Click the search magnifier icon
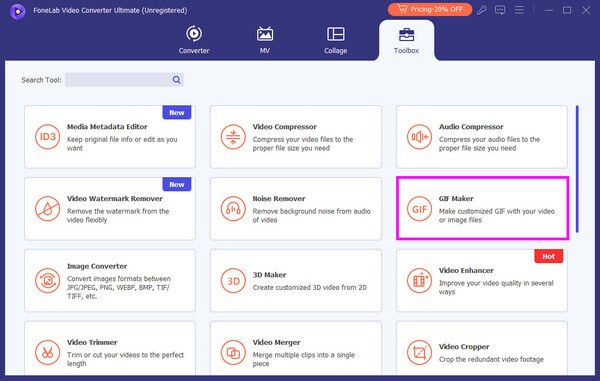This screenshot has height=381, width=600. 176,80
